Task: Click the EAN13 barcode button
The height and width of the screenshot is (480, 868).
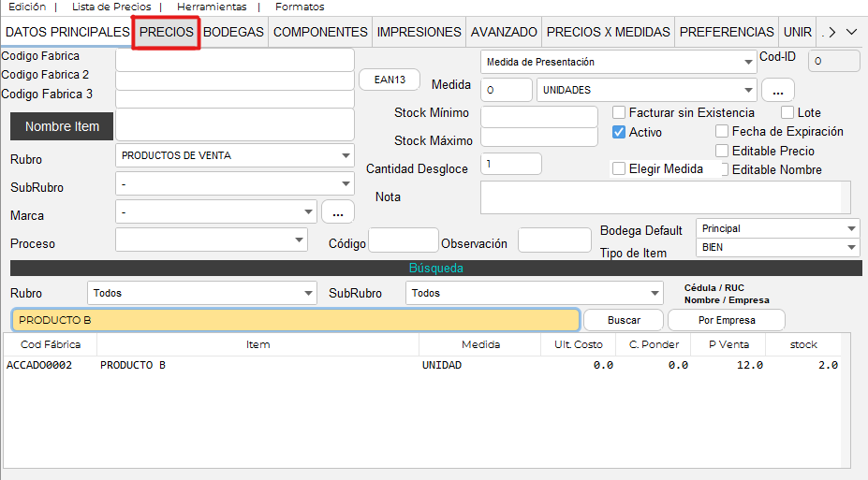Action: point(389,80)
